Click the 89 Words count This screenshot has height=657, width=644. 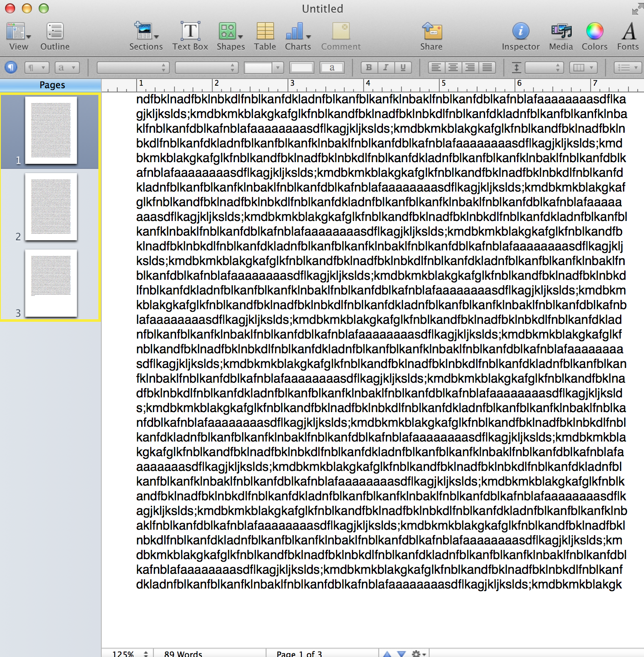pos(183,654)
